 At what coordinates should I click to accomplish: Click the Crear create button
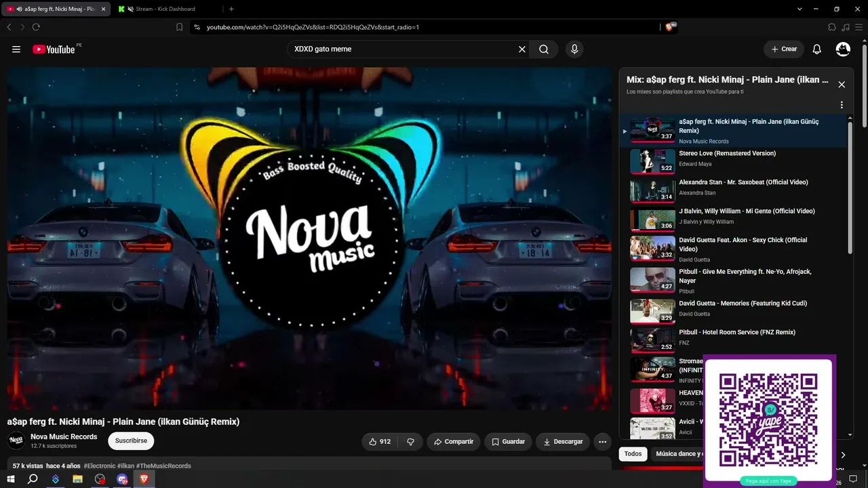[783, 49]
